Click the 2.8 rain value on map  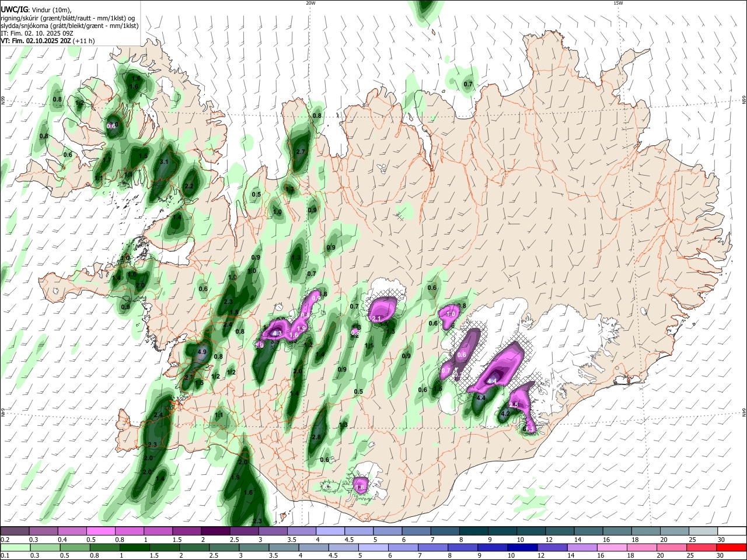[317, 437]
